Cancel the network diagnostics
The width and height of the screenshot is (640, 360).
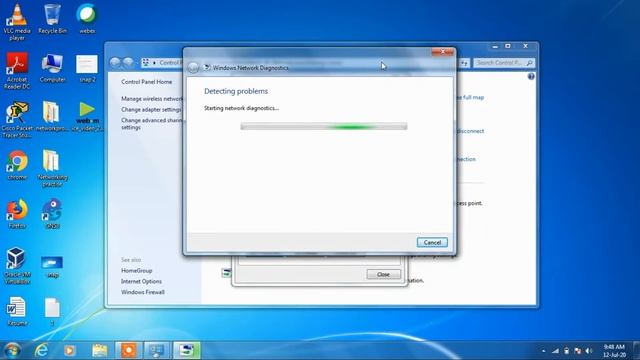tap(432, 242)
